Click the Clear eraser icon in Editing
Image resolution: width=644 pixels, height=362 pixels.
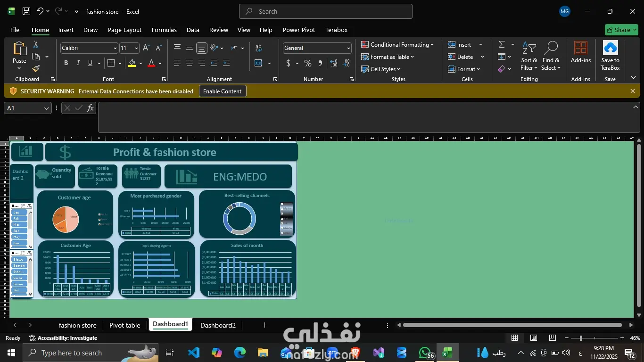502,69
